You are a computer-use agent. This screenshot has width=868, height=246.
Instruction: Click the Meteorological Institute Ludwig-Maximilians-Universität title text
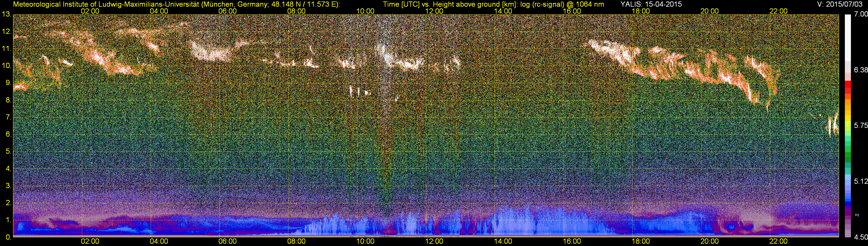tap(176, 4)
